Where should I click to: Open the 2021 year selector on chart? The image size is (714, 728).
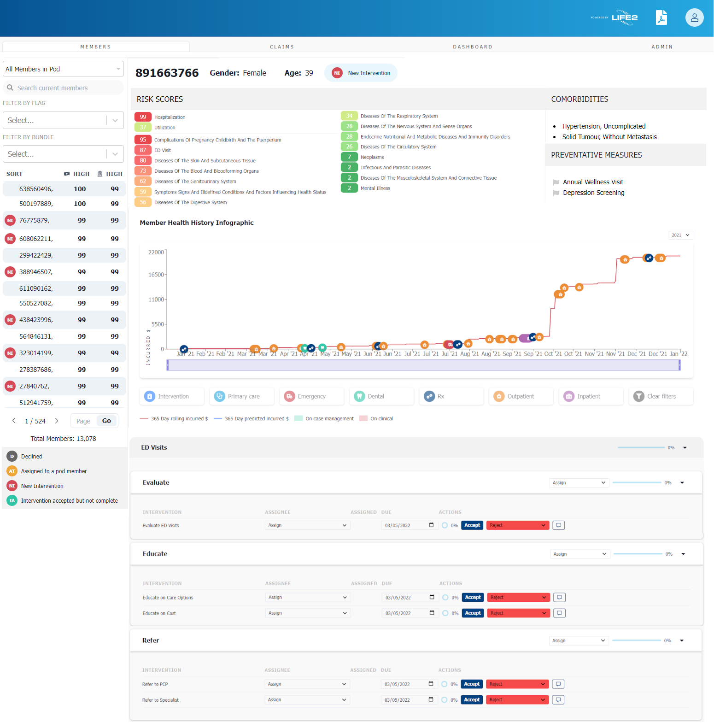click(x=681, y=235)
